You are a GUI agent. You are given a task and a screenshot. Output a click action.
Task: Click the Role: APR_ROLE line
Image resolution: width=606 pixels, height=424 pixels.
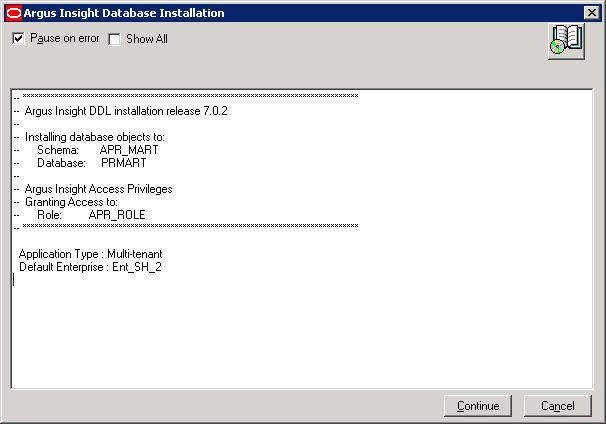(80, 215)
